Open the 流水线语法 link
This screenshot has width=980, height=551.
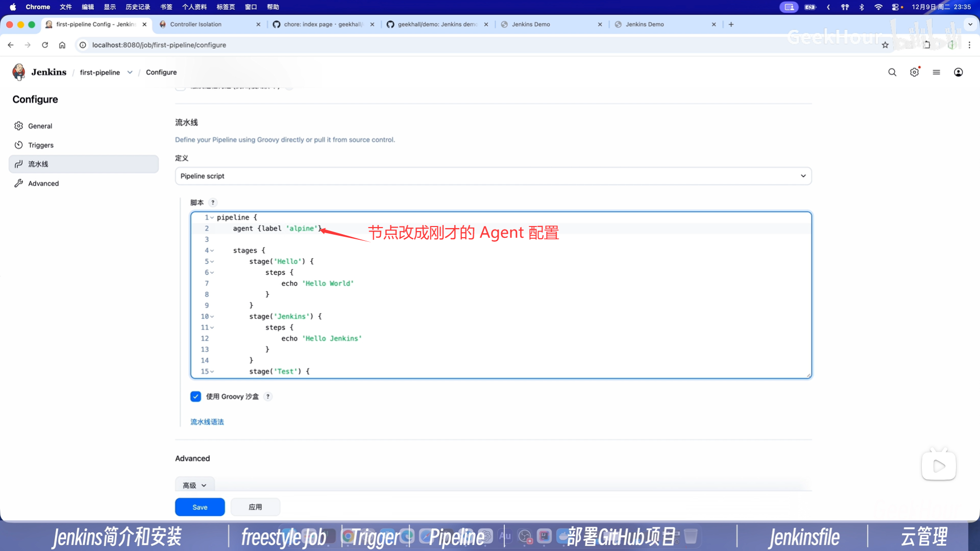point(207,422)
